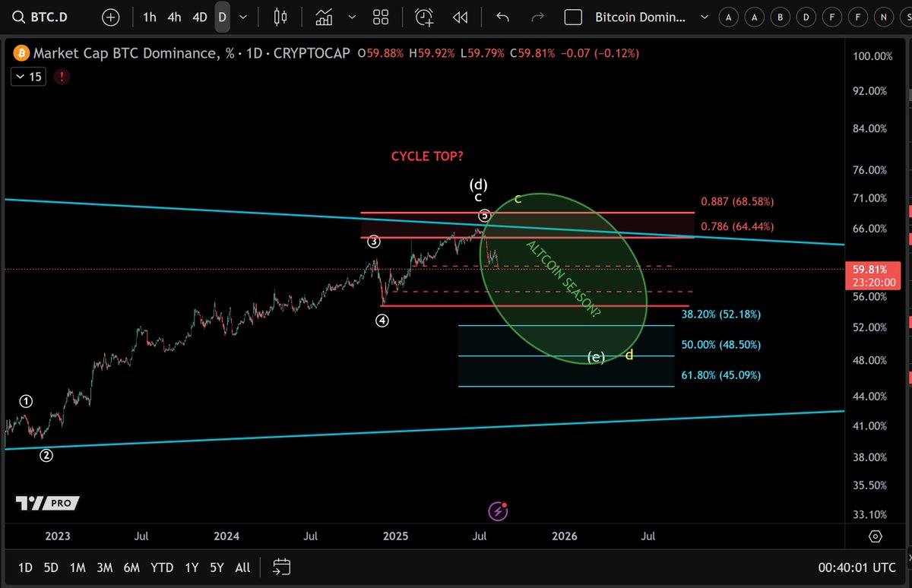Set date range to 1M

[78, 567]
